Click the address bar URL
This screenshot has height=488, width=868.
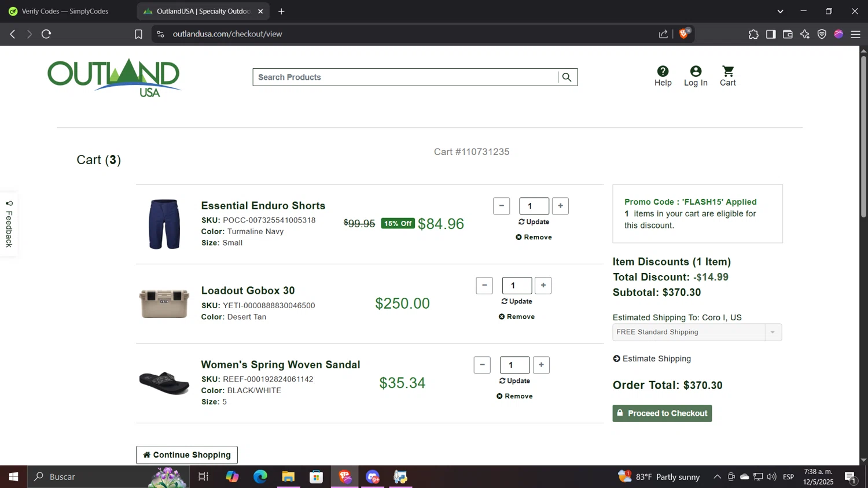point(227,34)
